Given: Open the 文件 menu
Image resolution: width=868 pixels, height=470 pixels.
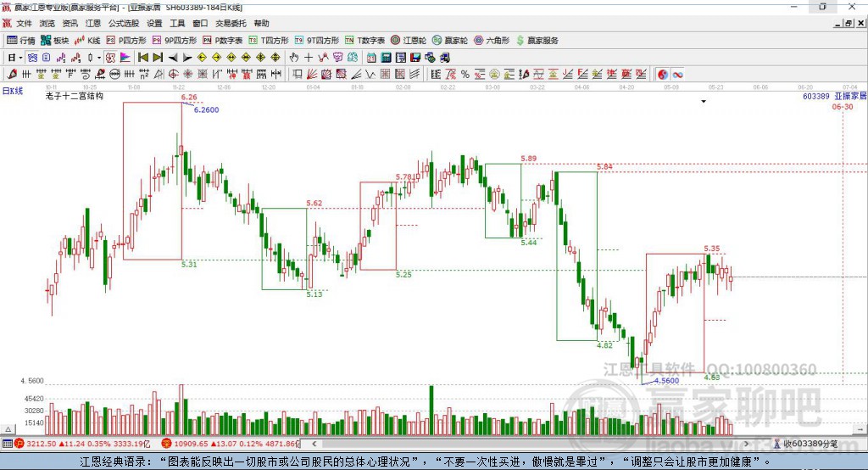Looking at the screenshot, I should (25, 23).
